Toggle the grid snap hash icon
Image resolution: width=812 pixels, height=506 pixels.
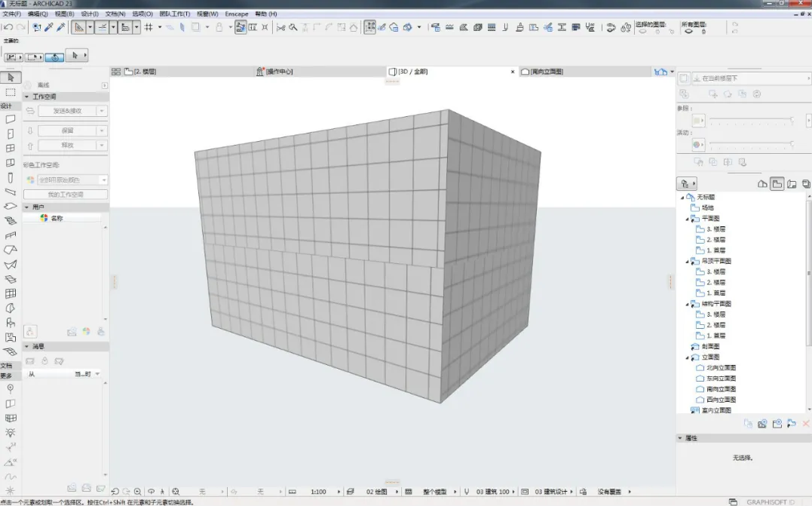pos(149,27)
